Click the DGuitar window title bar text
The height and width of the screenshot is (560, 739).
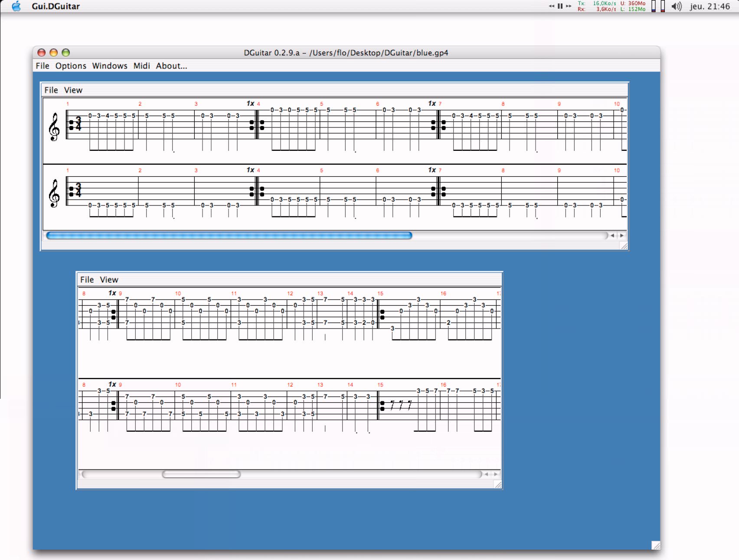point(346,53)
